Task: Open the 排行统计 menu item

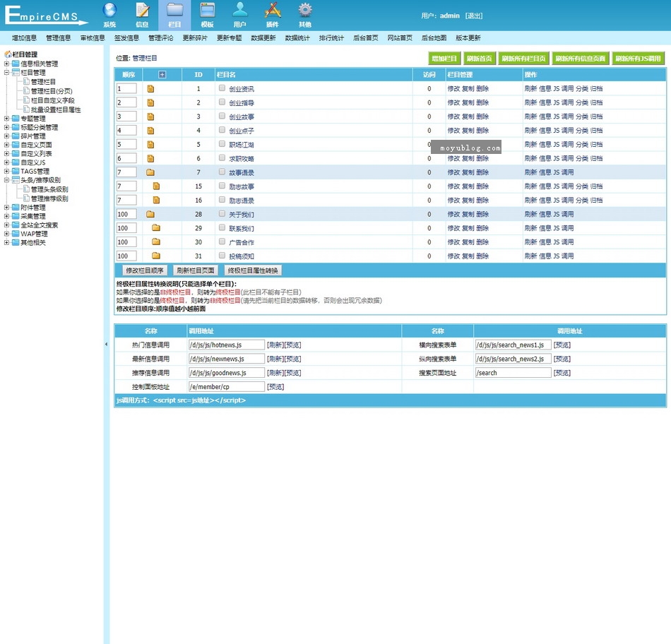Action: pyautogui.click(x=332, y=38)
